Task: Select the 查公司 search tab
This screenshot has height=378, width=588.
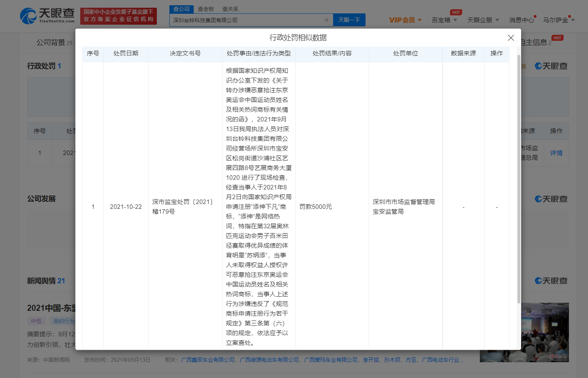Action: [181, 9]
